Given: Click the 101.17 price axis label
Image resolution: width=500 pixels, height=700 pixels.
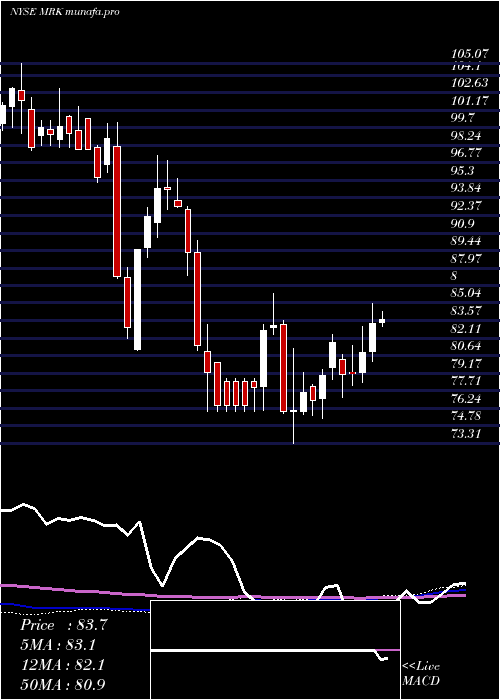Looking at the screenshot, I should pyautogui.click(x=470, y=100).
